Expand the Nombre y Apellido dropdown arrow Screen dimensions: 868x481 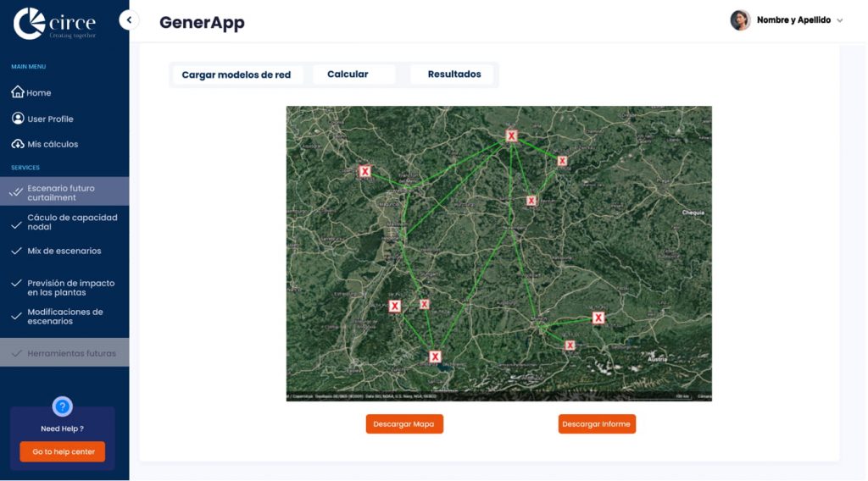840,20
